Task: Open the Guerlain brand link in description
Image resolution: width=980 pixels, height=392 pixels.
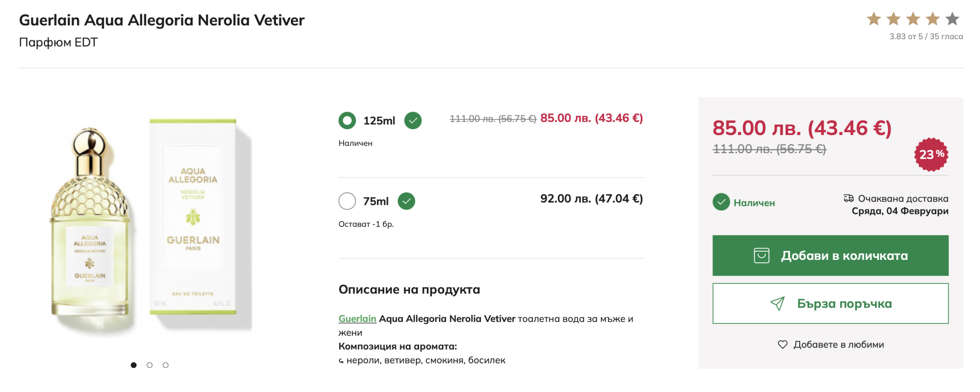Action: 357,319
